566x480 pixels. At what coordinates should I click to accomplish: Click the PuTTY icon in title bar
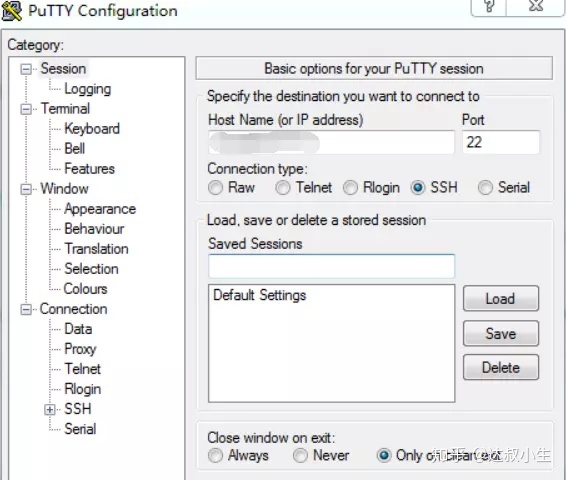(12, 10)
